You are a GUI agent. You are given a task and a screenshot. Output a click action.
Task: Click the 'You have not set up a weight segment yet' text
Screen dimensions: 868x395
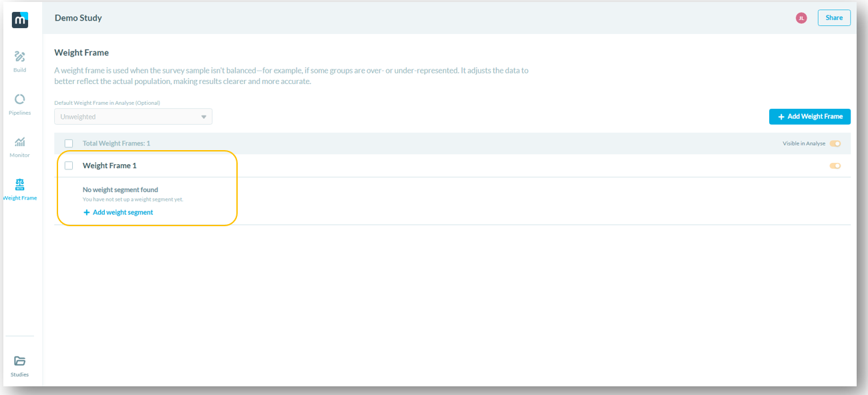(x=133, y=200)
